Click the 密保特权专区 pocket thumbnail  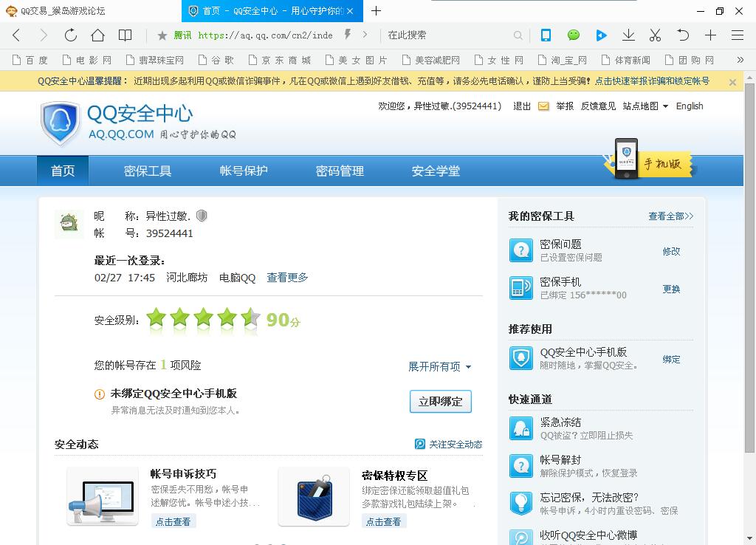pos(314,497)
